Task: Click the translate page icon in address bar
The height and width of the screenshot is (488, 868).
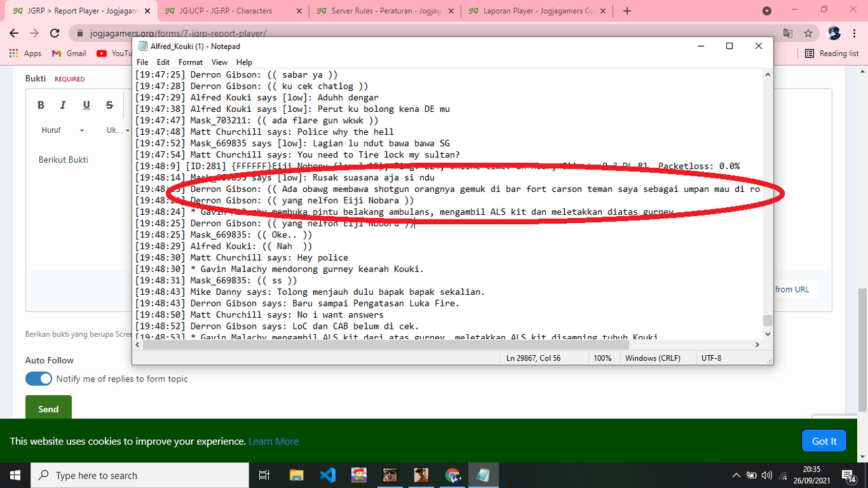Action: point(787,33)
